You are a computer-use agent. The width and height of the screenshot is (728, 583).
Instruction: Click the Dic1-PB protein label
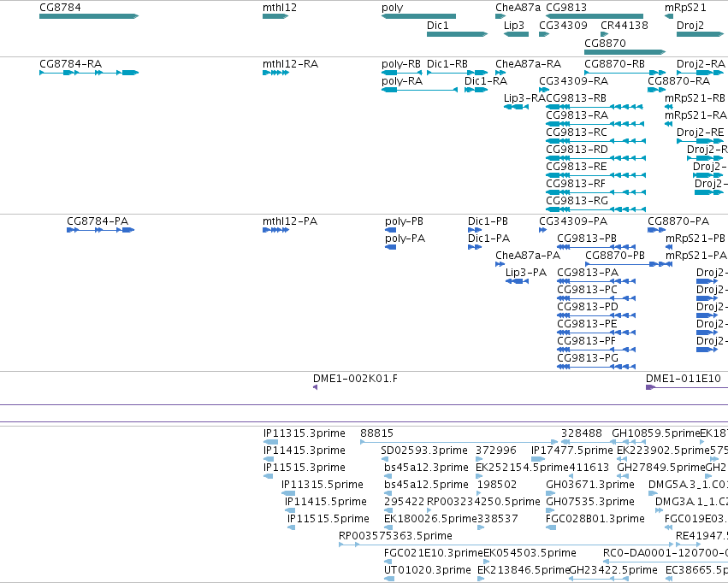(x=488, y=221)
